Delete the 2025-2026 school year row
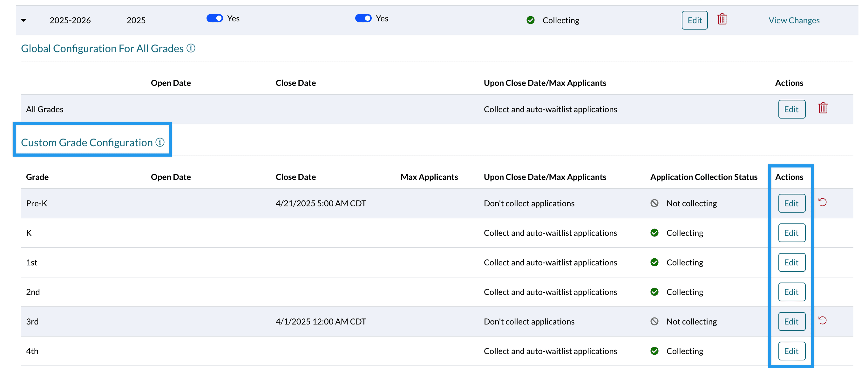The image size is (868, 368). tap(722, 19)
